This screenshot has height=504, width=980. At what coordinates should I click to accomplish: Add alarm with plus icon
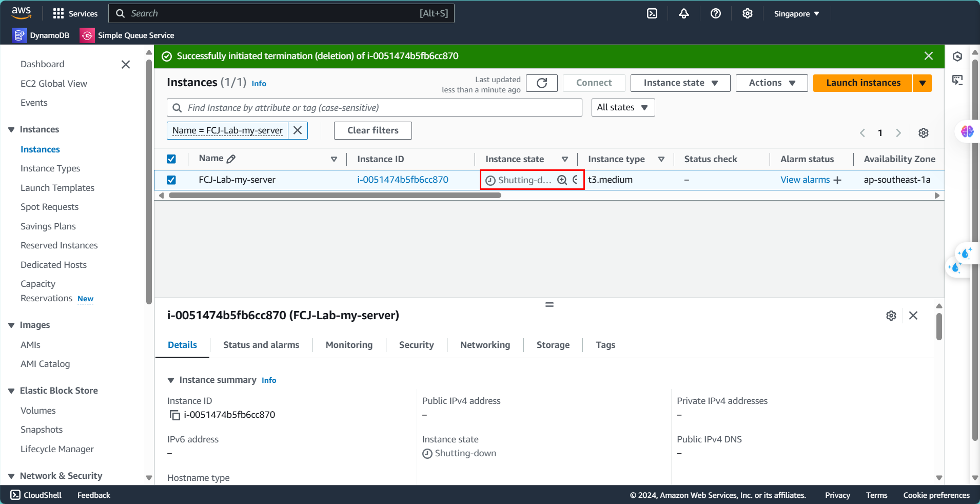(x=837, y=180)
